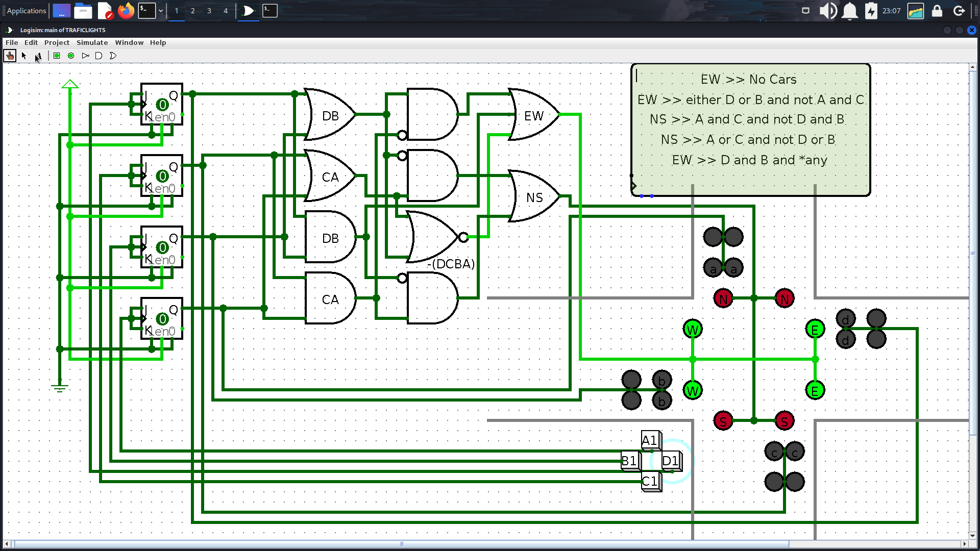Open the notifications bell in the tray
Image resolution: width=980 pixels, height=551 pixels.
[849, 11]
